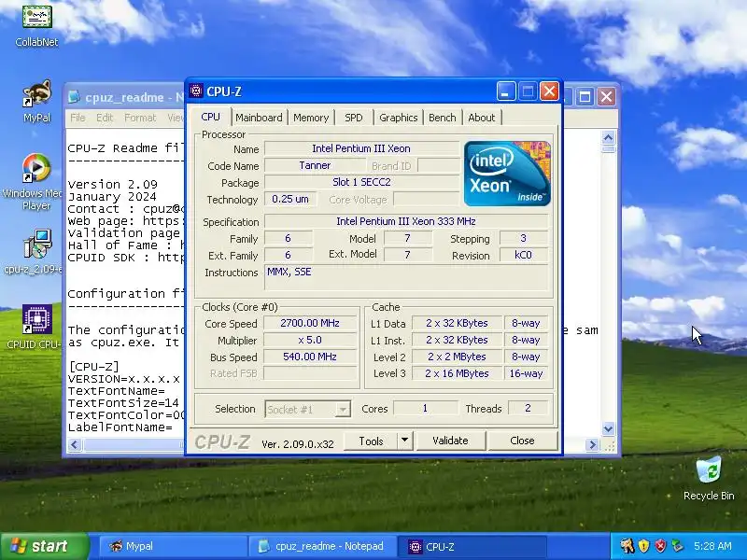The width and height of the screenshot is (747, 560).
Task: Click the system clock showing 5:28 AM
Action: (x=712, y=546)
